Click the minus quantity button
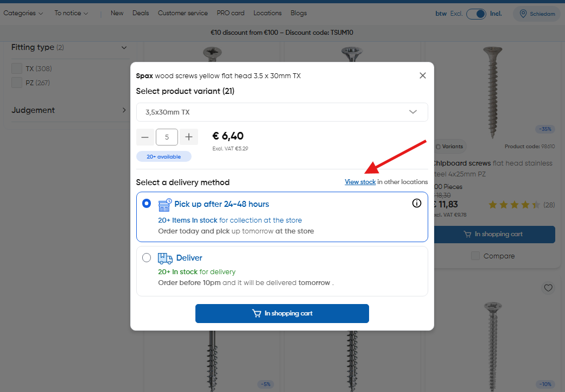Viewport: 565px width, 392px height. click(x=145, y=137)
